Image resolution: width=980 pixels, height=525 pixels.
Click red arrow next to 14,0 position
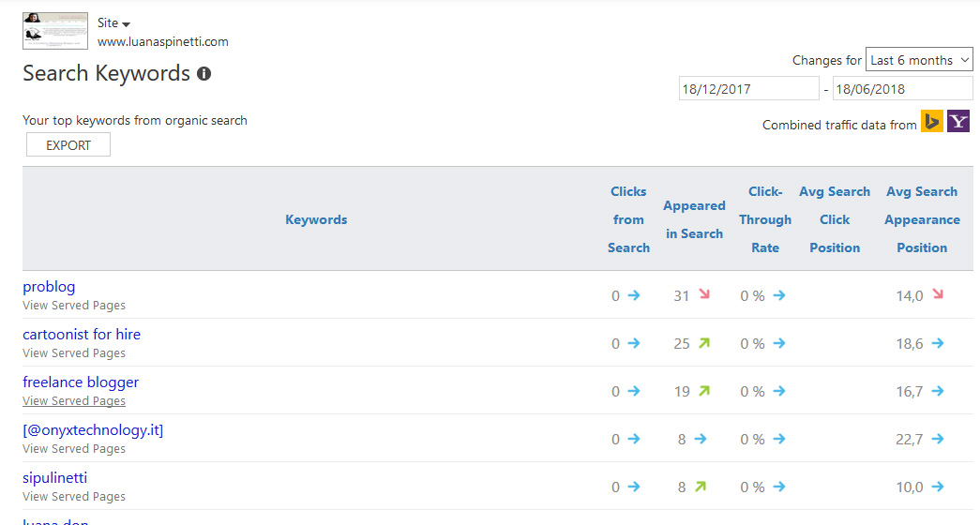(937, 295)
